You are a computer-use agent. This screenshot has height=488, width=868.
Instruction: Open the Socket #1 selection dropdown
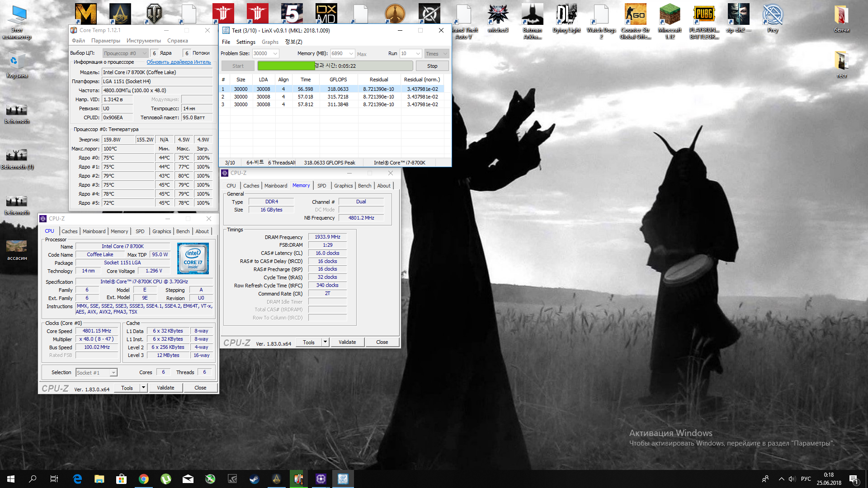coord(113,373)
